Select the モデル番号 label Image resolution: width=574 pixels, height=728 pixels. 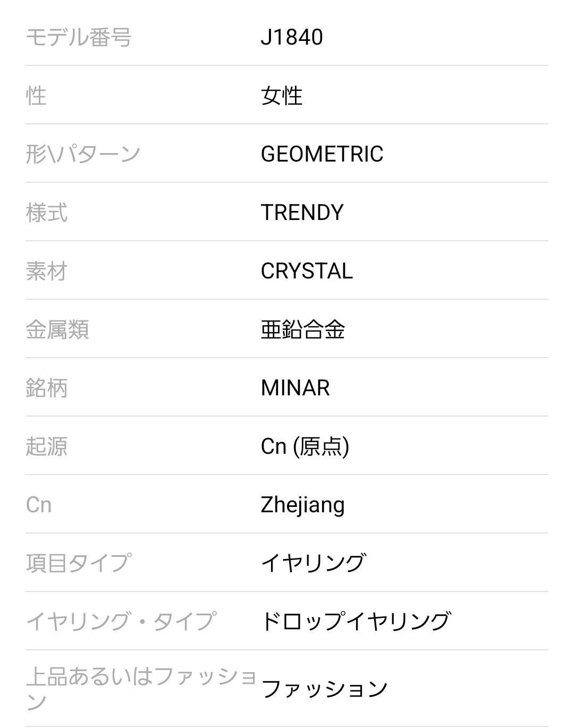coord(78,37)
